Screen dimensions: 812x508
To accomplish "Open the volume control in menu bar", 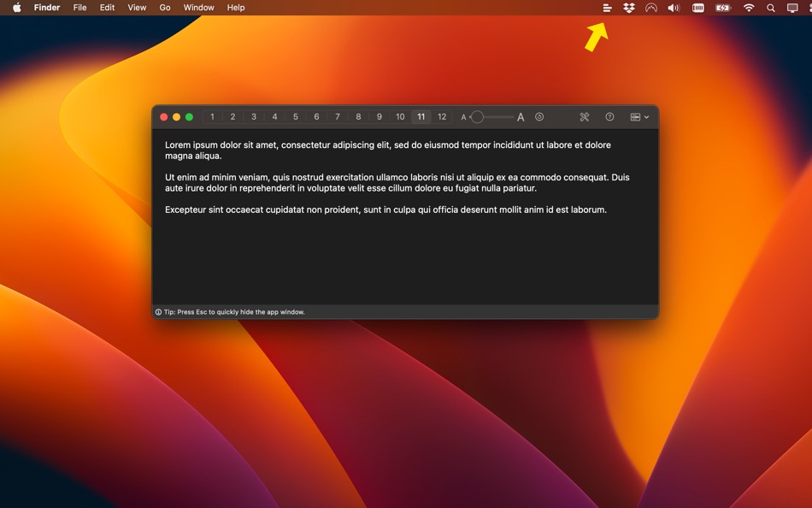I will [674, 8].
